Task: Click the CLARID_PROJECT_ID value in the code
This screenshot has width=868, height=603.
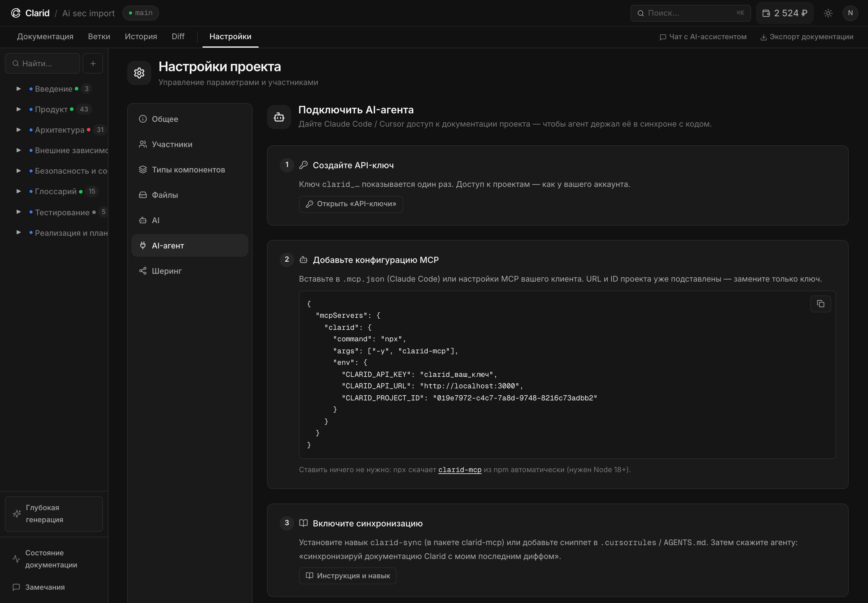Action: click(515, 398)
